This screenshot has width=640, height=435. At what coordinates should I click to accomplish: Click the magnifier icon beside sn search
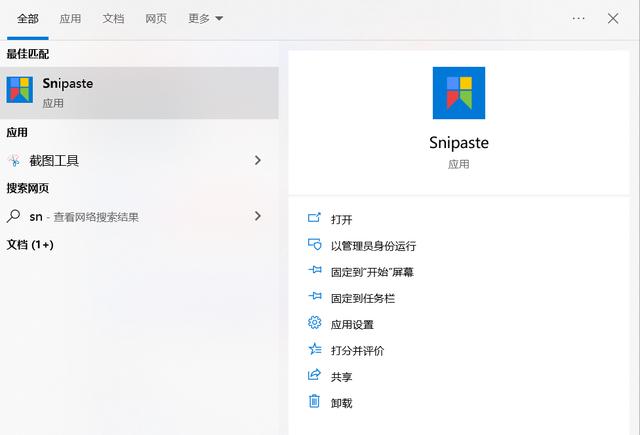point(13,216)
